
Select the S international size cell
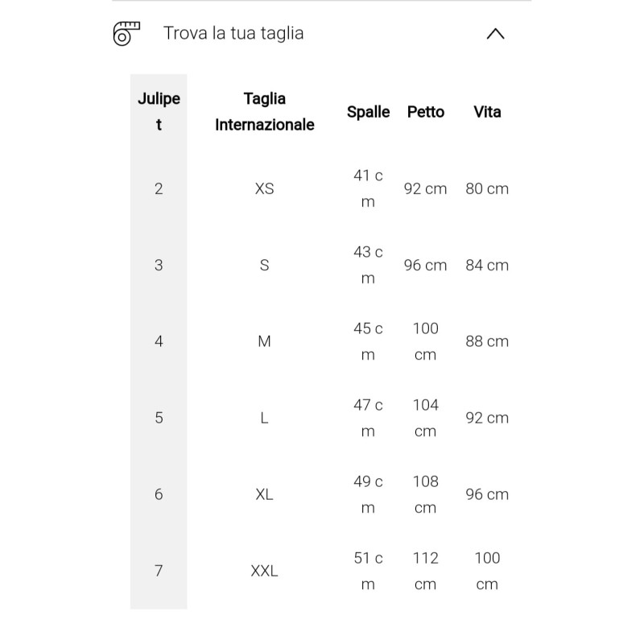264,265
